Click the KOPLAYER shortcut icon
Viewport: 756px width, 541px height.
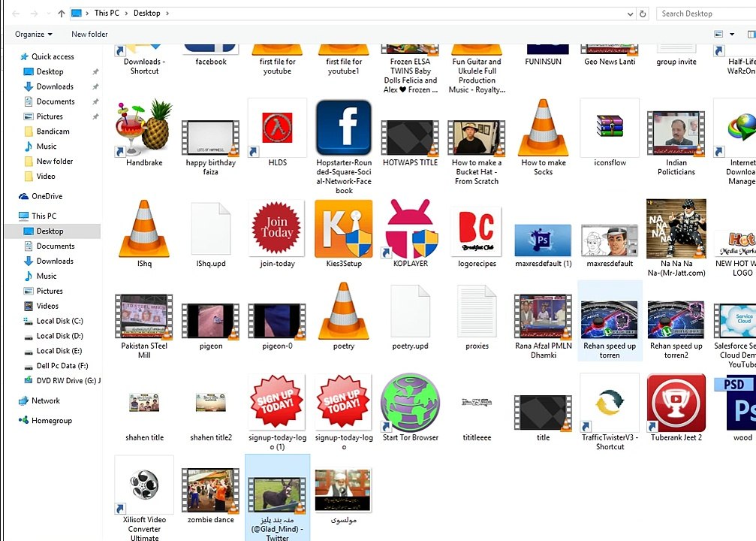(411, 229)
